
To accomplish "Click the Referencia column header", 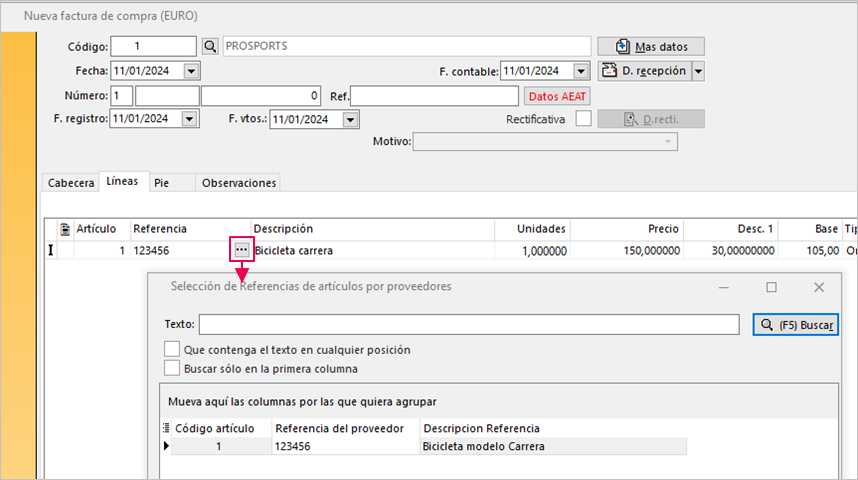I will pos(190,229).
